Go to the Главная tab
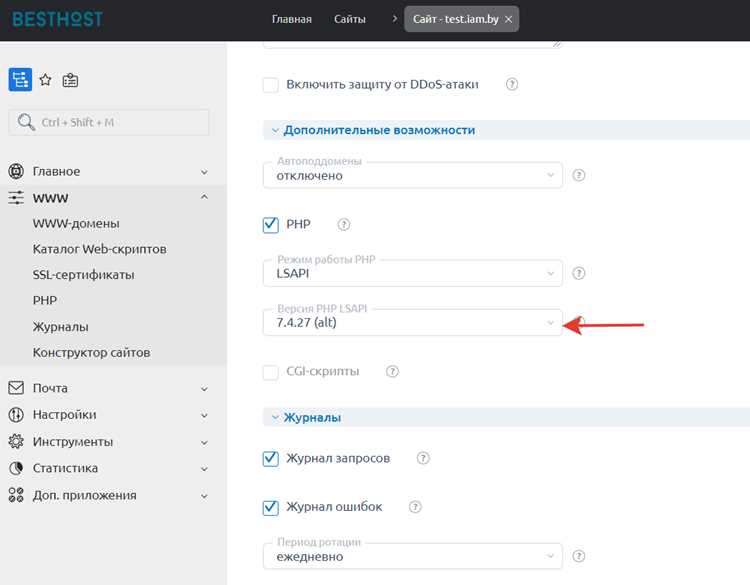The image size is (750, 585). coord(292,19)
